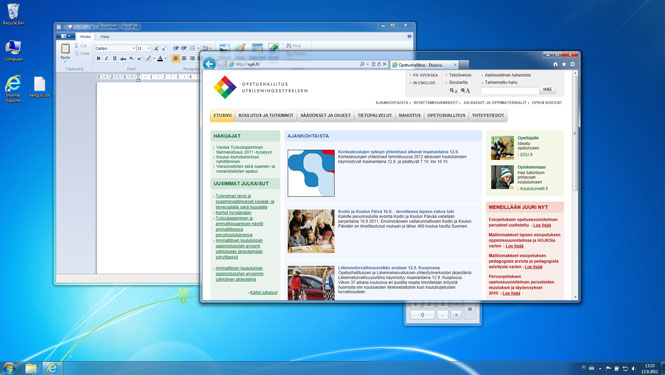Open WordPad Help icon
Image resolution: width=665 pixels, height=375 pixels.
[410, 36]
